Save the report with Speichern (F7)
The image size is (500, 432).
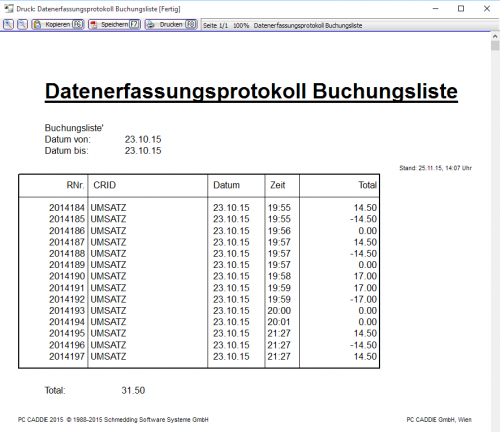coord(114,24)
